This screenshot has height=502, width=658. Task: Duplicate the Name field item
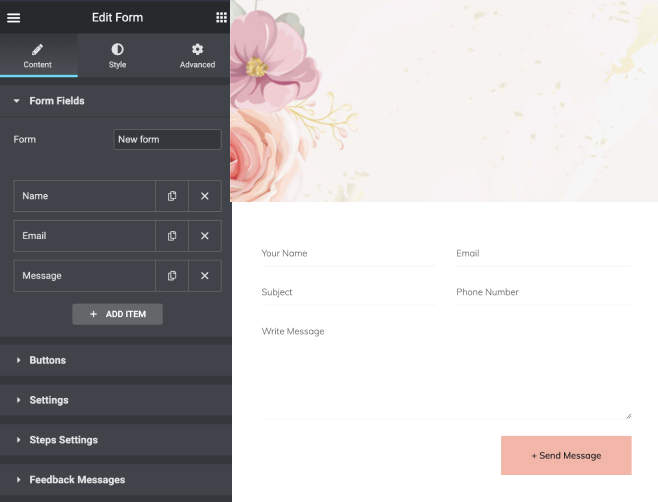point(172,196)
